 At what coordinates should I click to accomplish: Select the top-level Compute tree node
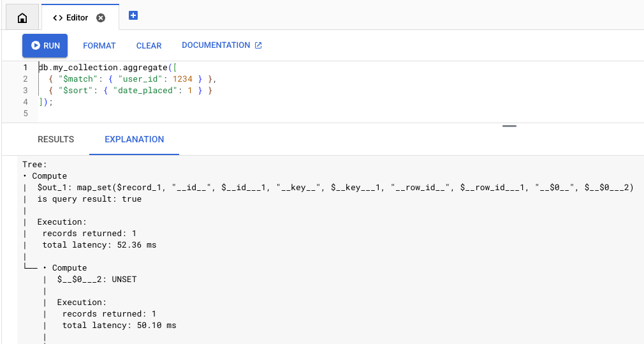49,176
